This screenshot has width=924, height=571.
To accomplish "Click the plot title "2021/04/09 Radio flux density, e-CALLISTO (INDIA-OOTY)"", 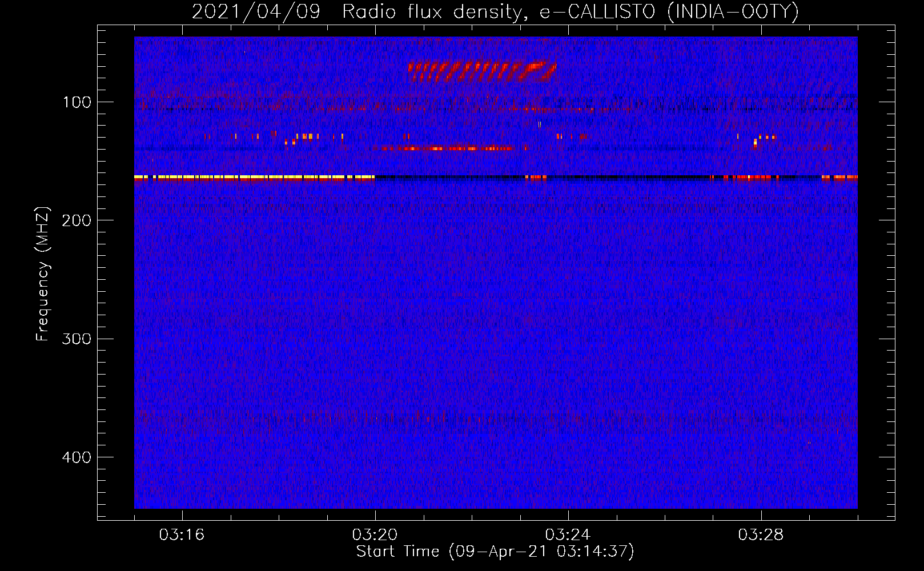I will pos(495,11).
